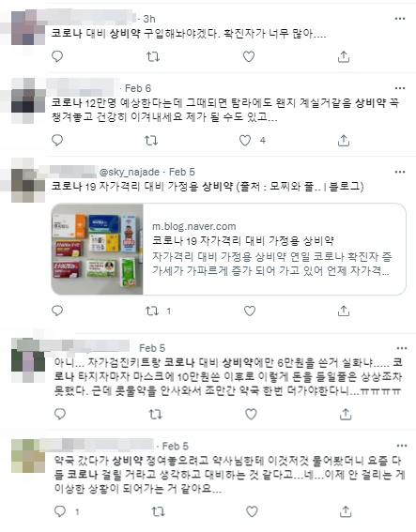Like the @sky_najade blog link tweet
The image size is (416, 532).
(250, 311)
